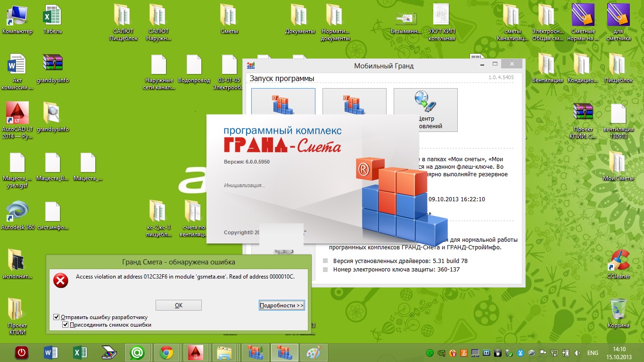Open the Autodesk 360 desktop shortcut
This screenshot has width=644, height=362.
coord(17,216)
